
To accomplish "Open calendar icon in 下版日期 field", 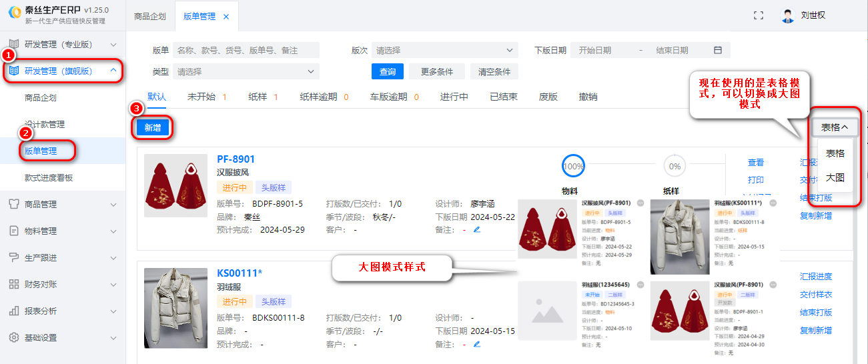I will click(718, 51).
